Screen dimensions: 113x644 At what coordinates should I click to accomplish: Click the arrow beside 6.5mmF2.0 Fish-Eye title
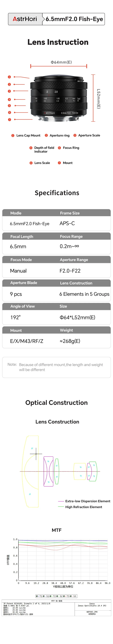pos(44,19)
